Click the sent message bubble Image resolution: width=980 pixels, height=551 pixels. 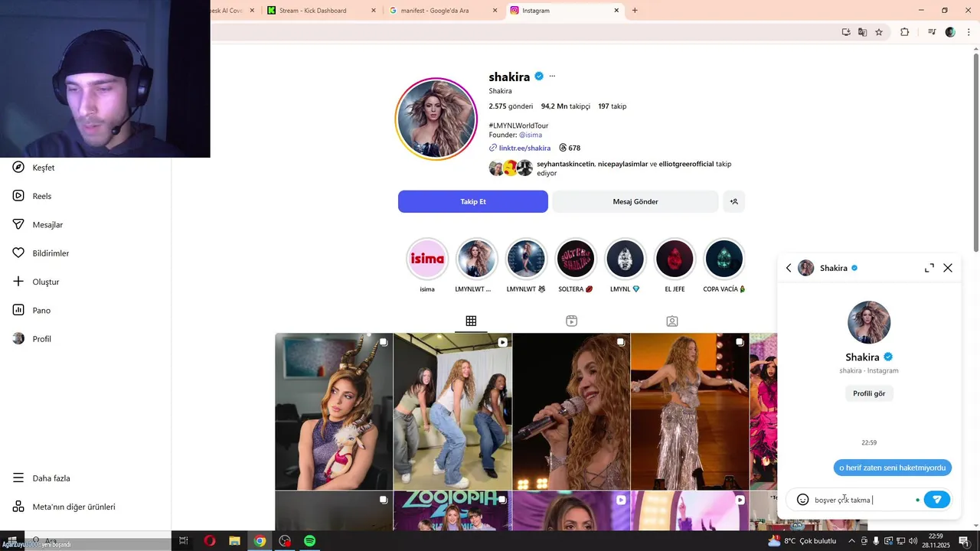(x=893, y=468)
